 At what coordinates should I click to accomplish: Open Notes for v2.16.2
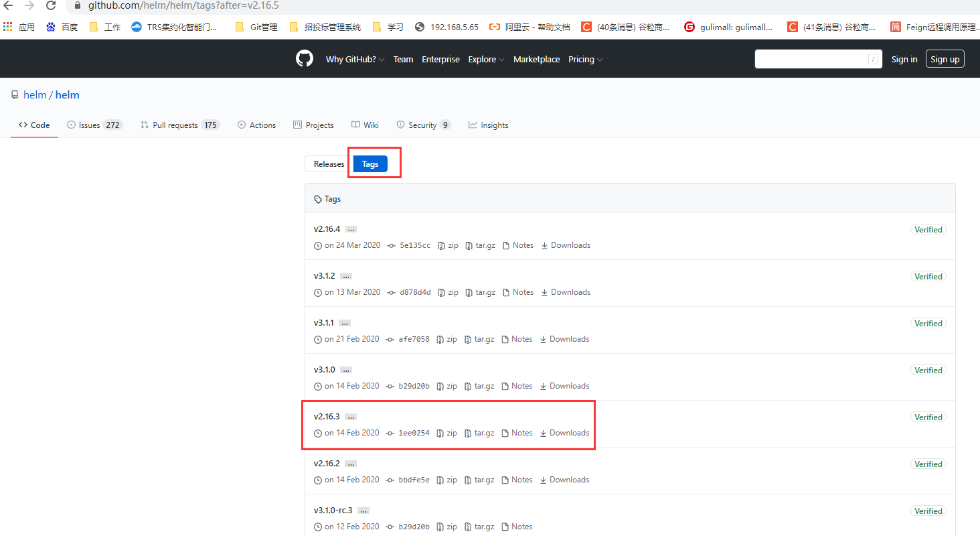click(x=517, y=480)
